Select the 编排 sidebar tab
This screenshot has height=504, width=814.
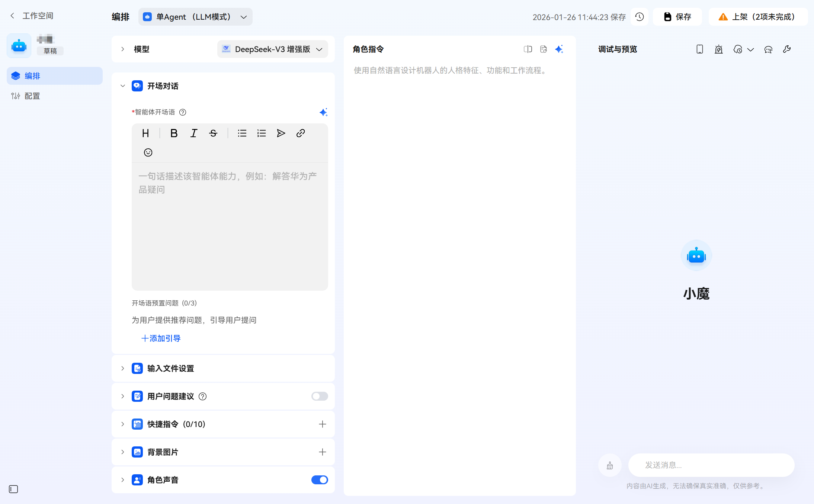point(32,76)
